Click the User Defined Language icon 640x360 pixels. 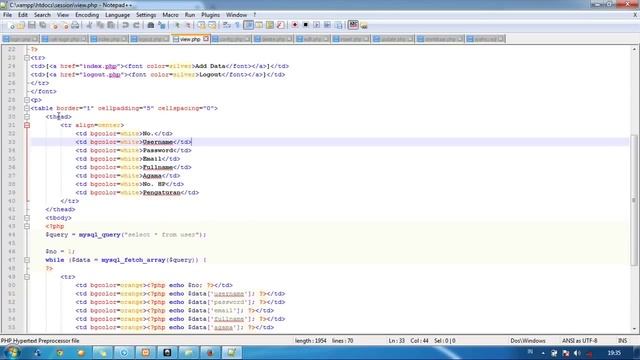259,25
